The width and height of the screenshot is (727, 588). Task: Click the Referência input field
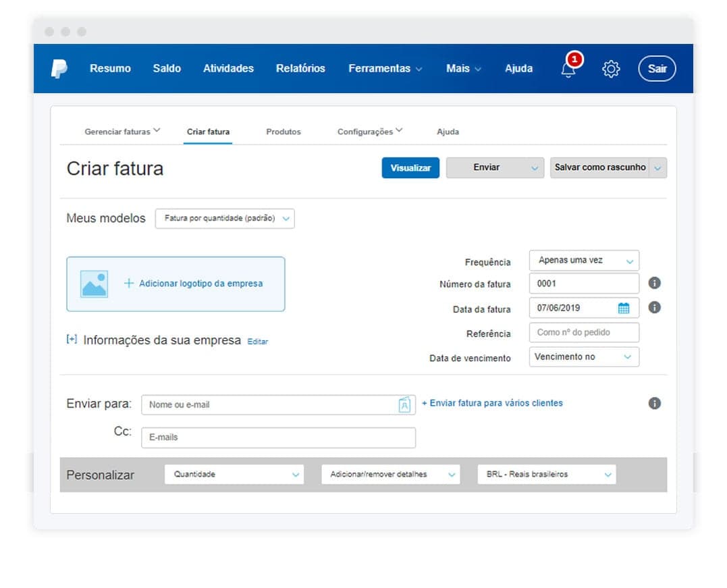click(x=584, y=333)
